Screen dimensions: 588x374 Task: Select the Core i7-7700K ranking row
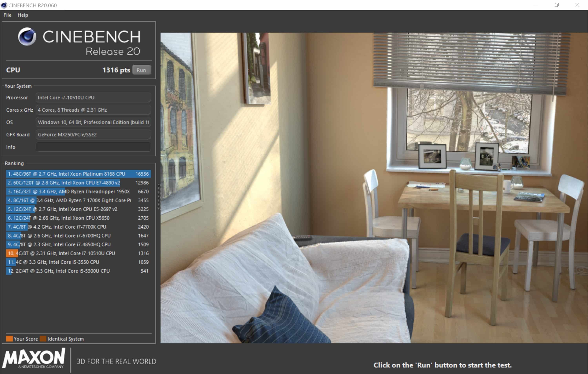coord(78,227)
